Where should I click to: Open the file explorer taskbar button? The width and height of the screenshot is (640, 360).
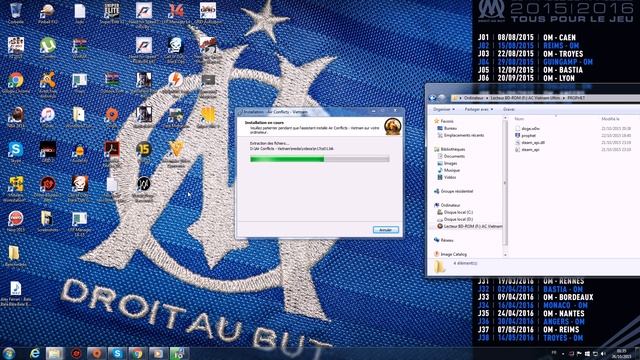coord(54,353)
